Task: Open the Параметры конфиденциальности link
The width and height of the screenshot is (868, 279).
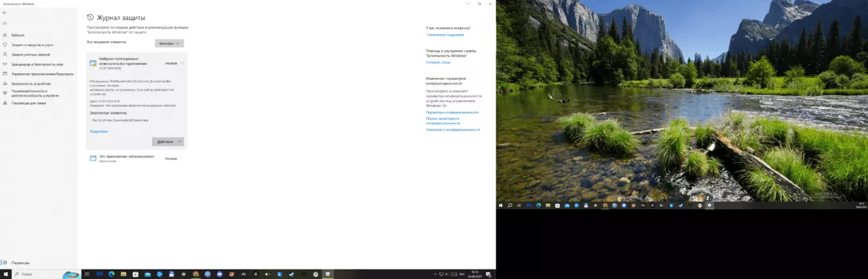Action: (x=452, y=112)
